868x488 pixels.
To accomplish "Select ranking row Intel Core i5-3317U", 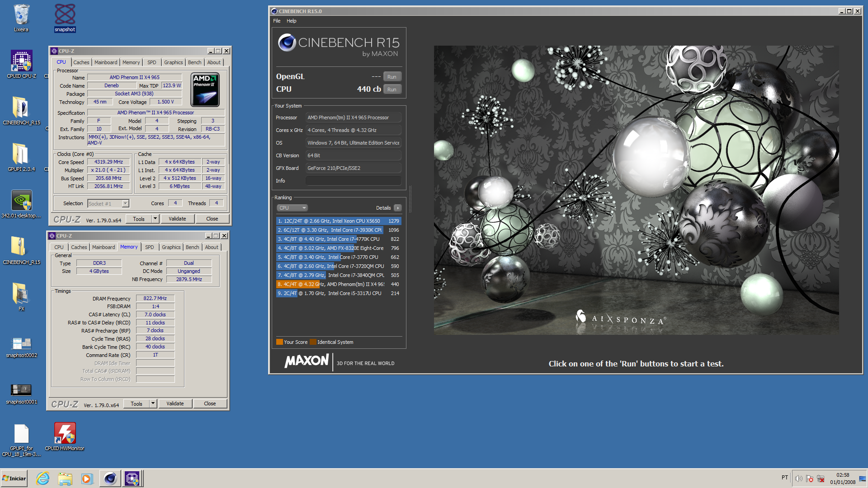I will click(339, 293).
